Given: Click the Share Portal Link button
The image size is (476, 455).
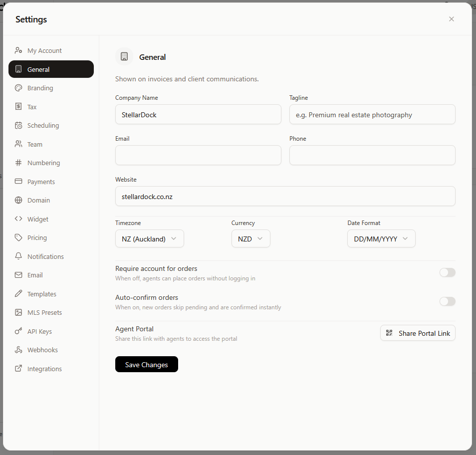Looking at the screenshot, I should [418, 333].
